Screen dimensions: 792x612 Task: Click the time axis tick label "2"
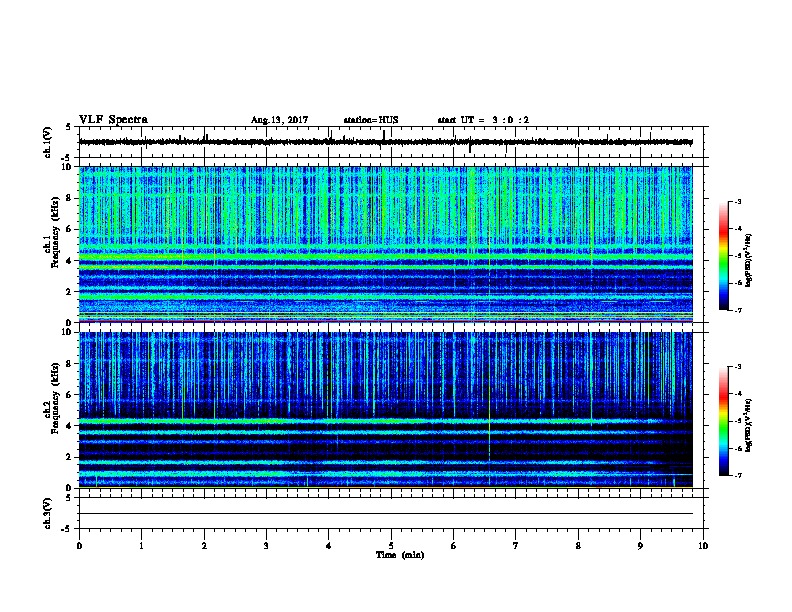point(204,546)
